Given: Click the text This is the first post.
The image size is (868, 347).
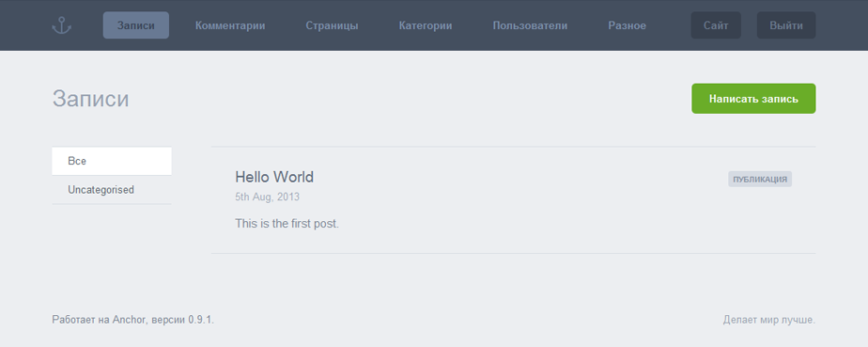Looking at the screenshot, I should pos(287,224).
